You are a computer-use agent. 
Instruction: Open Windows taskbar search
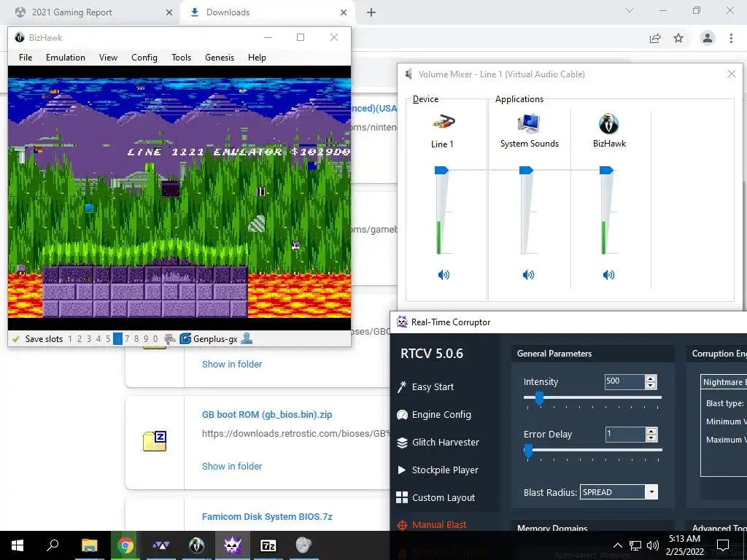pos(53,545)
